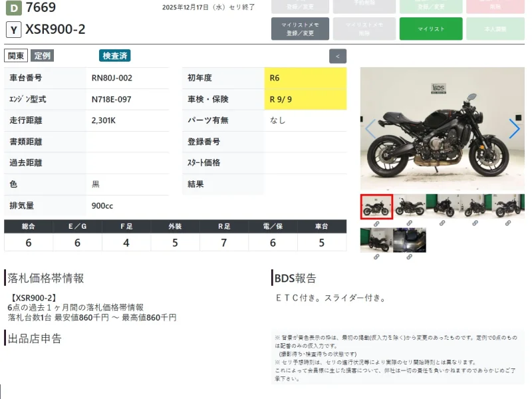Screen dimensions: 532x399
Task: Select fourth thumbnail front-left view
Action: pyautogui.click(x=475, y=207)
